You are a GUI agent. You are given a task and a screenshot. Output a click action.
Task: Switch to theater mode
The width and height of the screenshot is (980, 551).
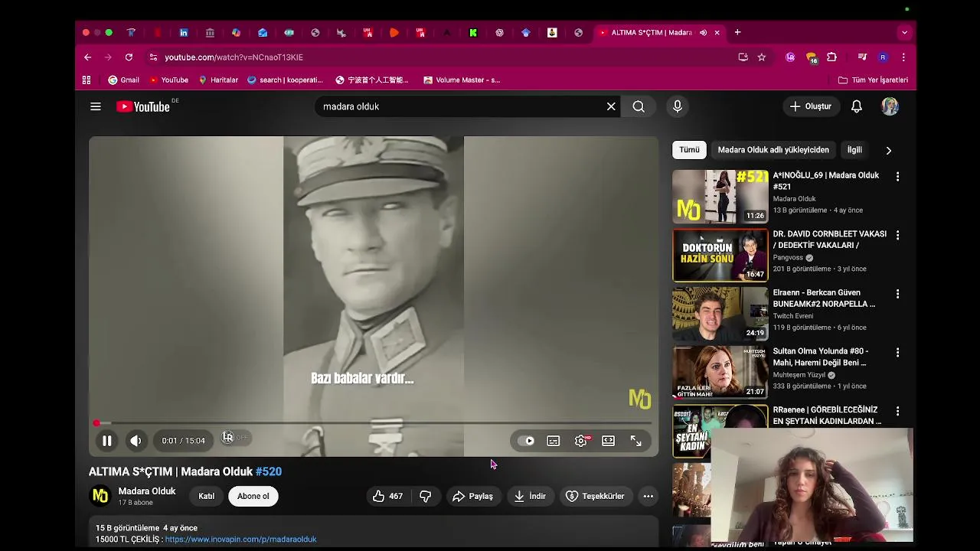[608, 441]
